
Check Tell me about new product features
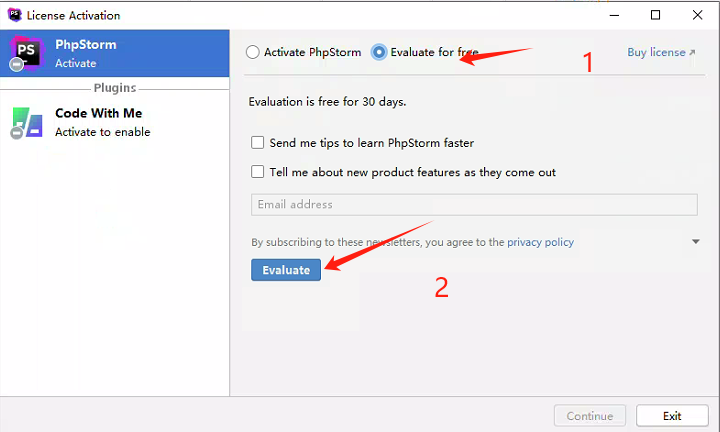pos(258,172)
